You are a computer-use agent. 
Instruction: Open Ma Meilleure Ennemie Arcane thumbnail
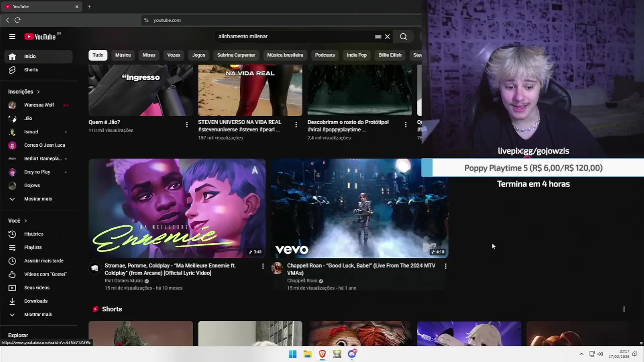coord(177,208)
